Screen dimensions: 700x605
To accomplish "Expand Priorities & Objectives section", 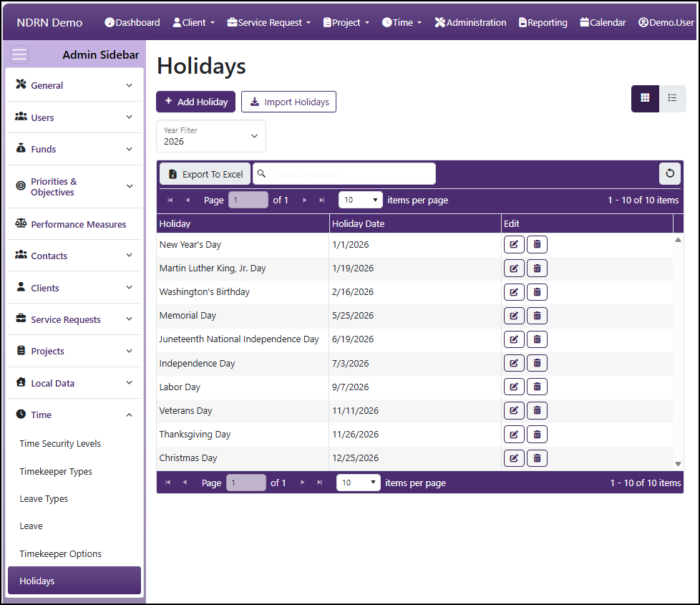I will point(74,187).
